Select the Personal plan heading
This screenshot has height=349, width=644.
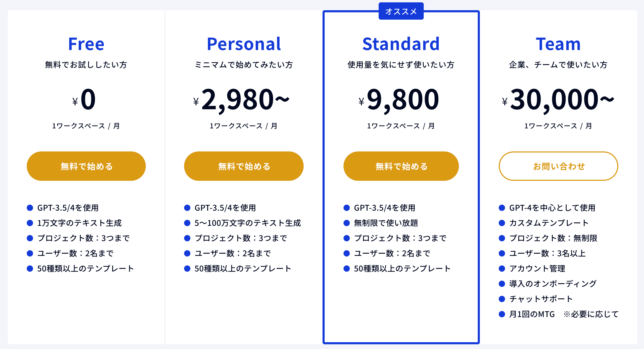coord(244,44)
